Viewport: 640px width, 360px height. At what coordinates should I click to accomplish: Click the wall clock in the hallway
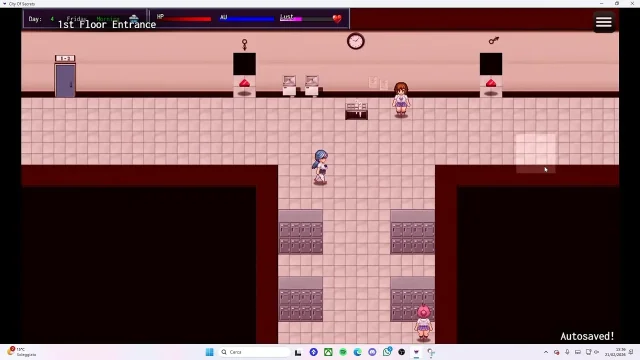point(356,41)
